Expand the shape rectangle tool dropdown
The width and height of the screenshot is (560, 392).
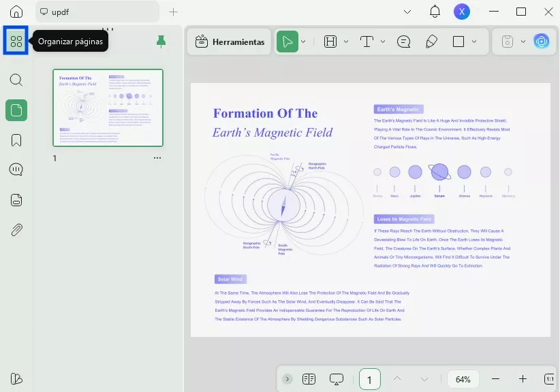[473, 42]
